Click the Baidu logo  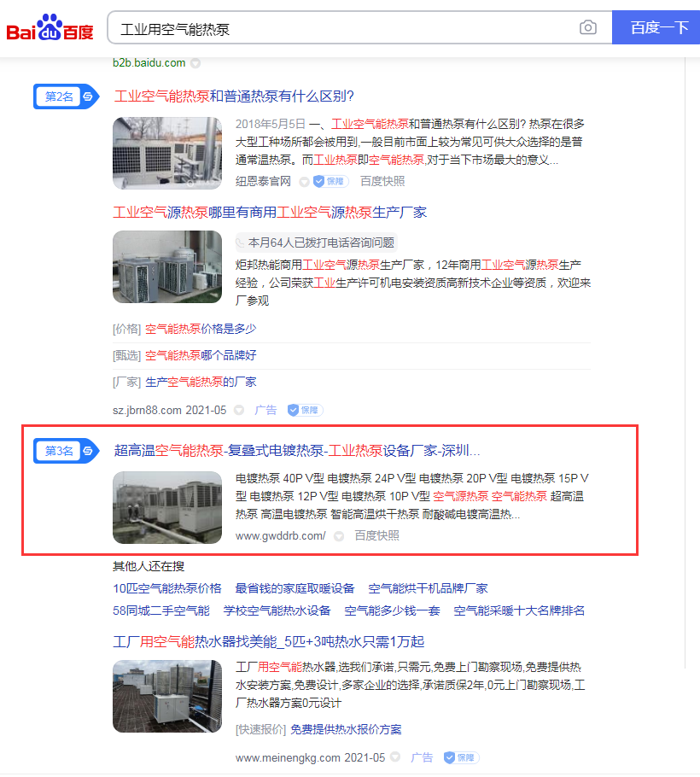pyautogui.click(x=50, y=27)
